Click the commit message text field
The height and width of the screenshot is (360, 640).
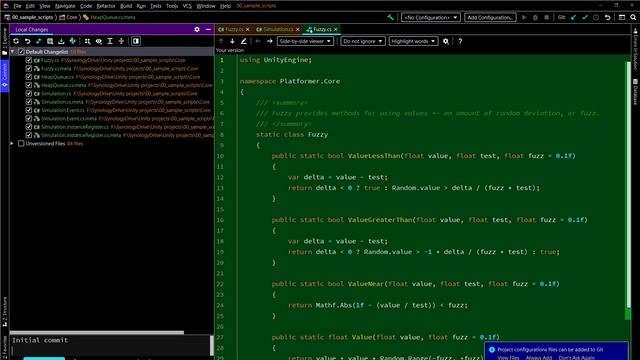pos(110,345)
